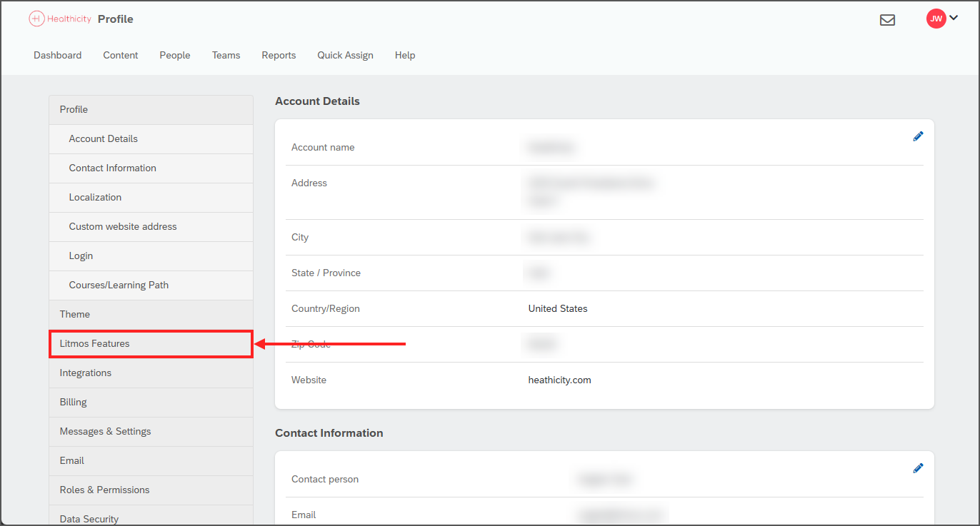The image size is (980, 526).
Task: Open the messages envelope icon
Action: point(888,21)
